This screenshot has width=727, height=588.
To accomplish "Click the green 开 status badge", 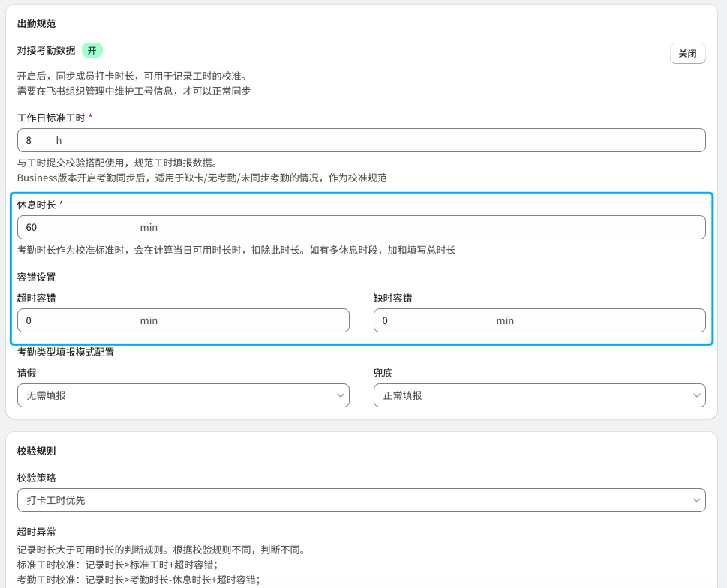I will 92,51.
